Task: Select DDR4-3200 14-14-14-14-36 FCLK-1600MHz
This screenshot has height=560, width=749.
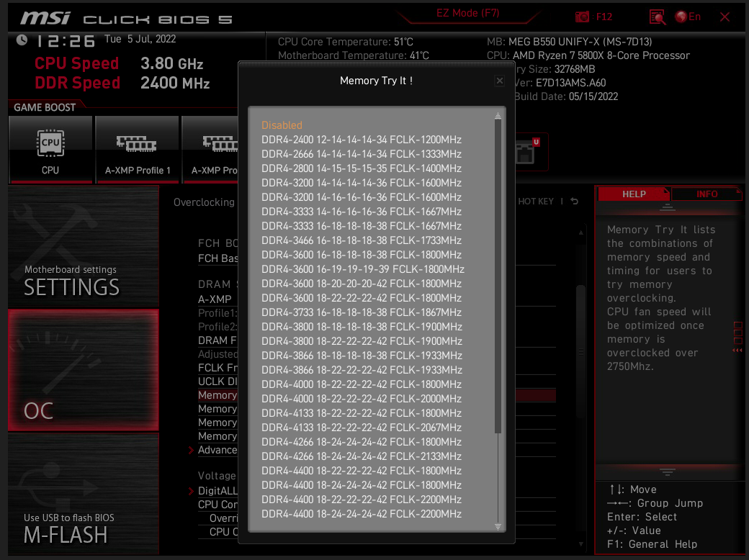Action: coord(362,182)
